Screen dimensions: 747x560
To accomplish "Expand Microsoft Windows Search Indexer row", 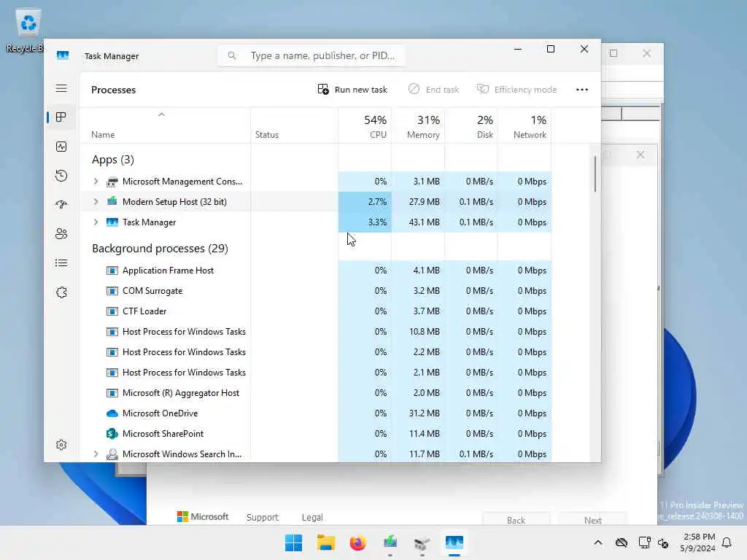I will coord(96,454).
